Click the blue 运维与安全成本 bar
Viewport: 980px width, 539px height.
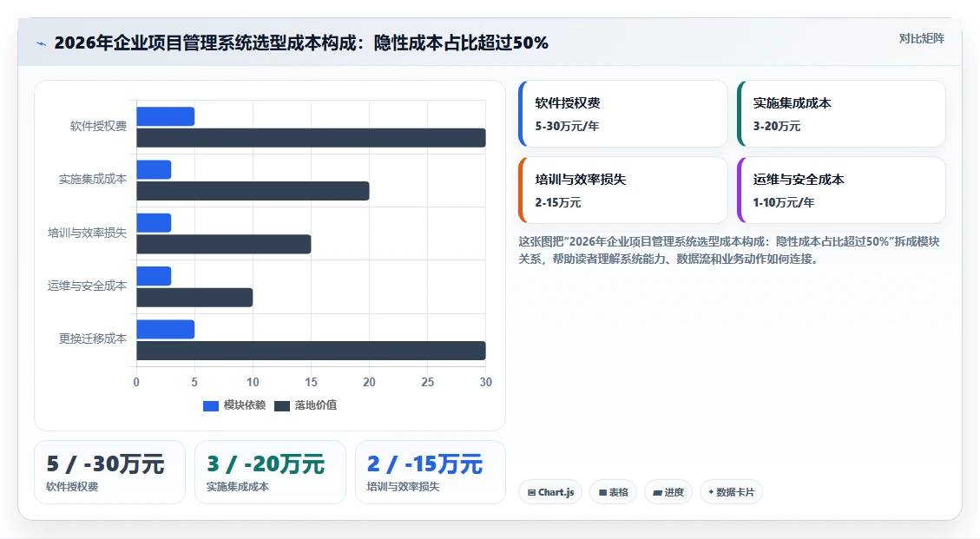click(x=154, y=276)
